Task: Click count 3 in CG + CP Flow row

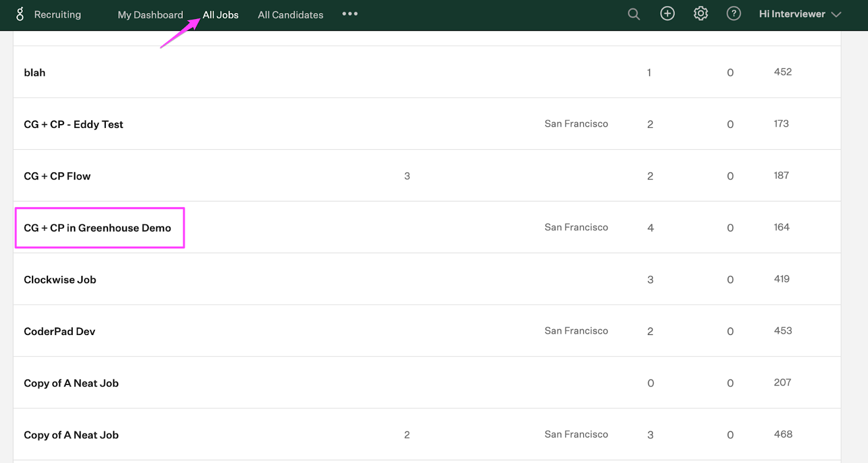Action: [407, 176]
